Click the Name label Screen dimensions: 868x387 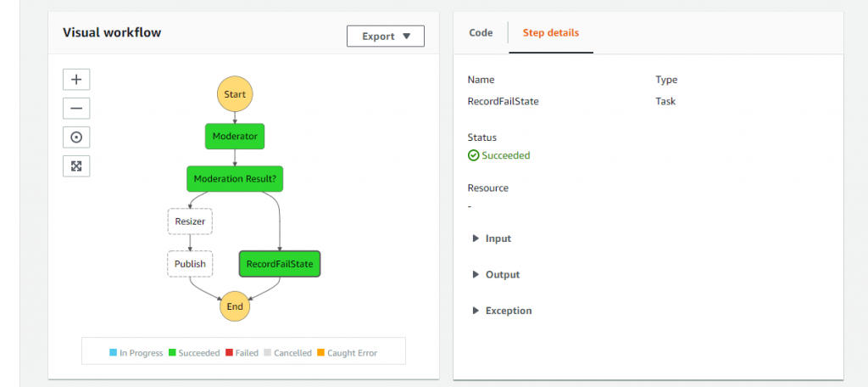click(x=481, y=80)
